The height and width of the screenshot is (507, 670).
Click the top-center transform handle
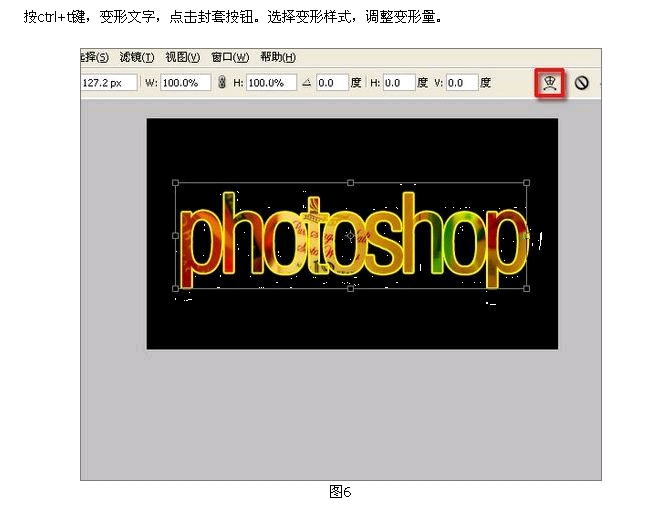(x=350, y=183)
